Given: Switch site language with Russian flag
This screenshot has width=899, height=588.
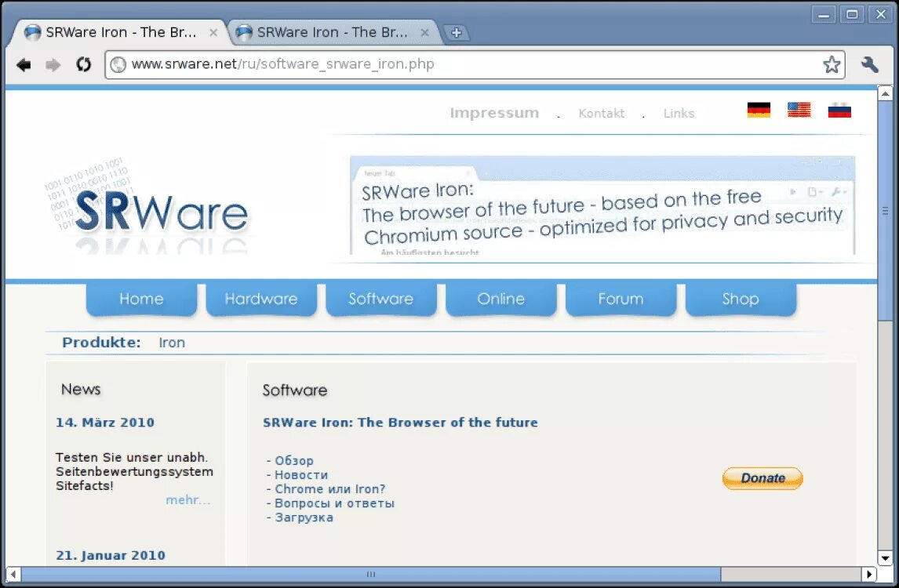Looking at the screenshot, I should click(x=839, y=110).
